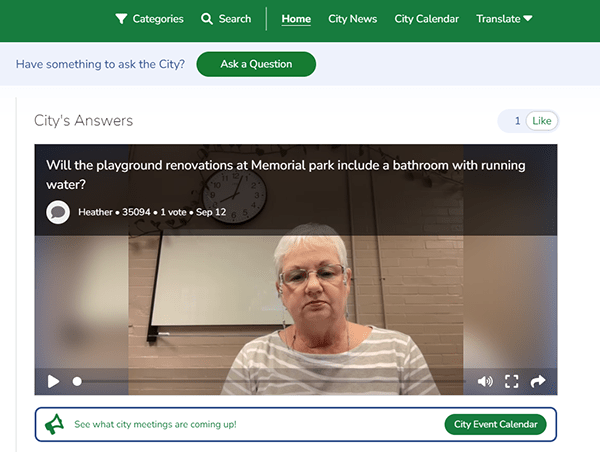Image resolution: width=600 pixels, height=452 pixels.
Task: Navigate to City Calendar
Action: 427,19
